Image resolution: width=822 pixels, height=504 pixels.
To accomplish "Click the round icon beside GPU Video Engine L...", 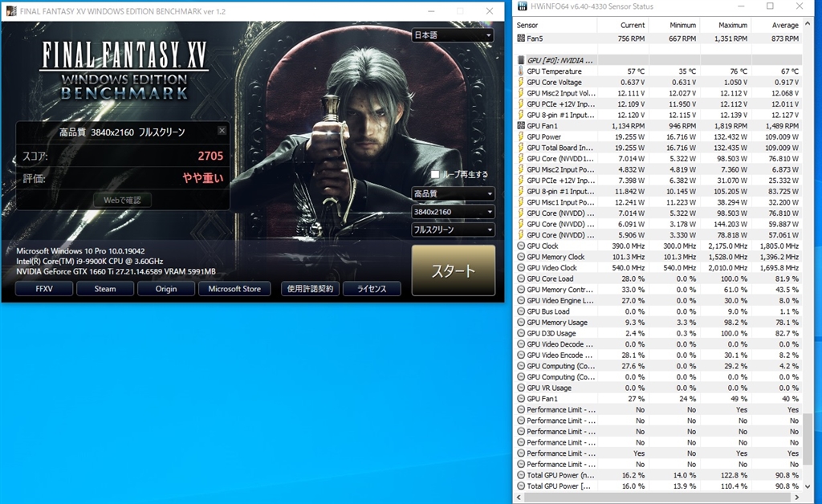I will tap(520, 301).
